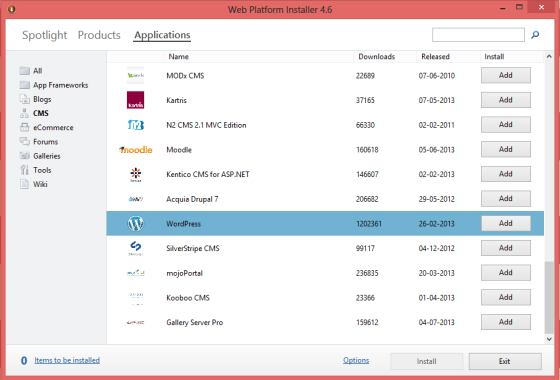This screenshot has height=380, width=560.
Task: Click Add for Kentico CMS for ASP.NET
Action: (506, 174)
